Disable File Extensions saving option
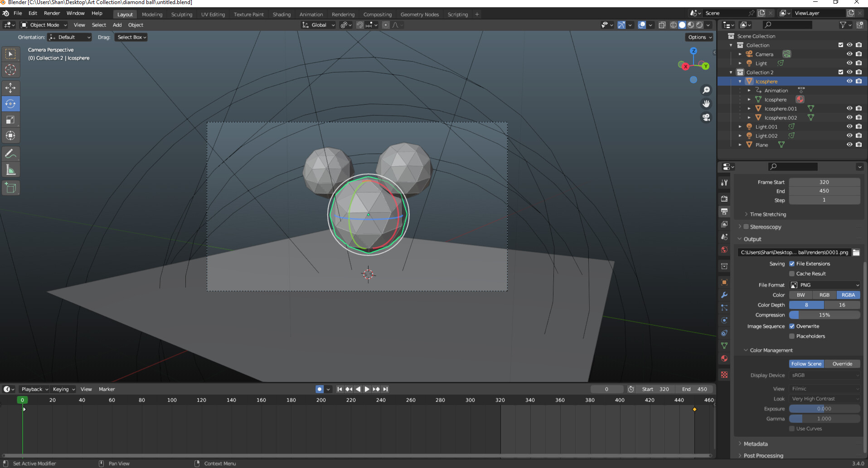Image resolution: width=868 pixels, height=468 pixels. coord(792,263)
